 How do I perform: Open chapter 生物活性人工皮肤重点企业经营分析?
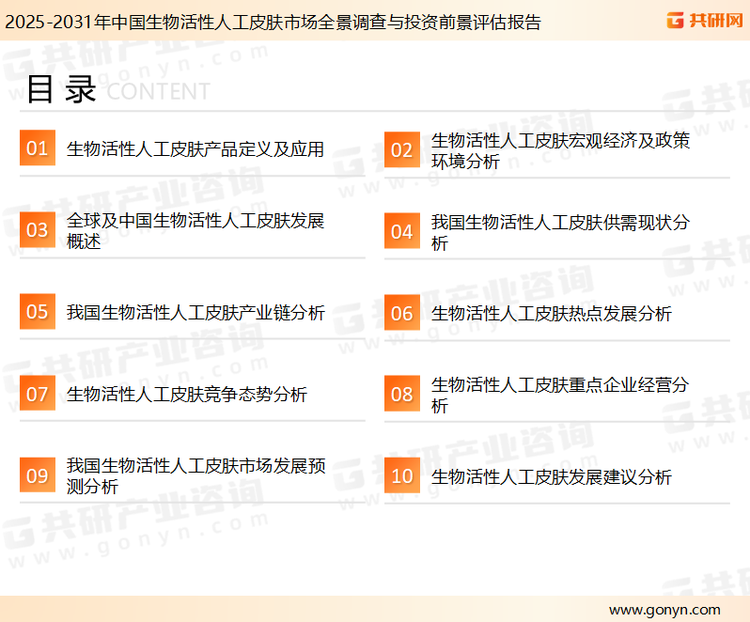[560, 395]
